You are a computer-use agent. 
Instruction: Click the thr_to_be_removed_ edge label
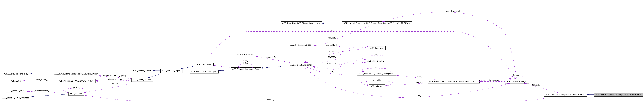pos(492,80)
